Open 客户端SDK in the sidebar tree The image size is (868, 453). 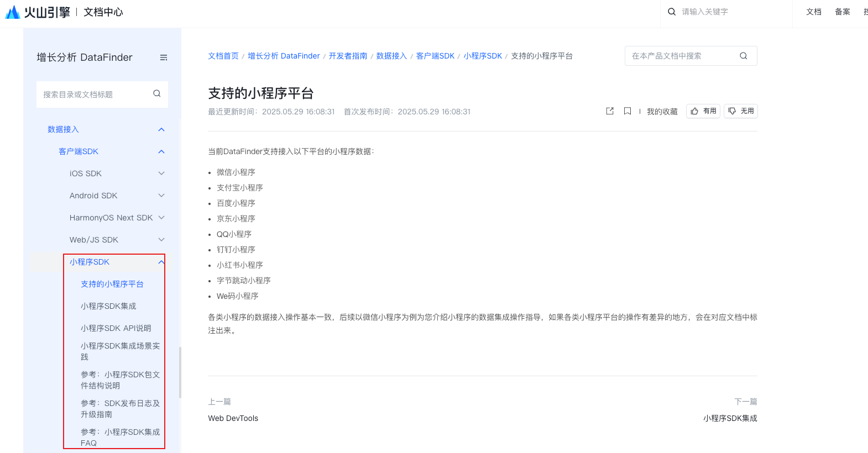coord(79,151)
